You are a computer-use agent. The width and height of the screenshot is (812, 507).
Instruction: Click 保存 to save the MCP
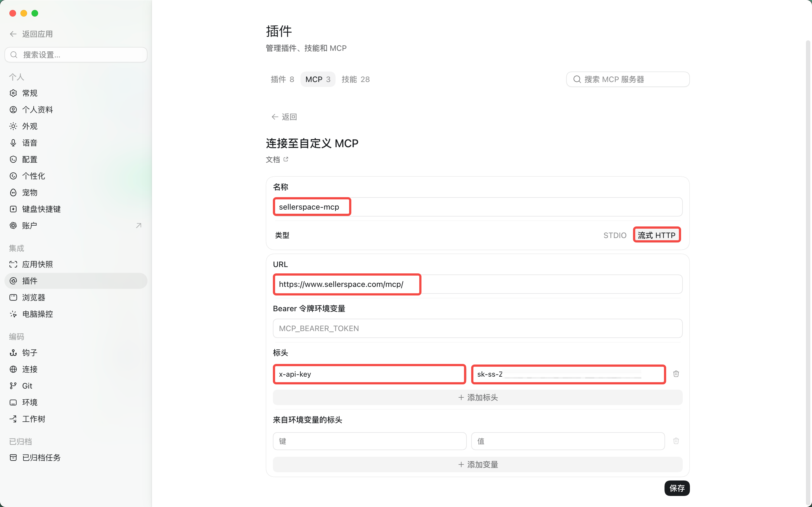click(x=677, y=488)
